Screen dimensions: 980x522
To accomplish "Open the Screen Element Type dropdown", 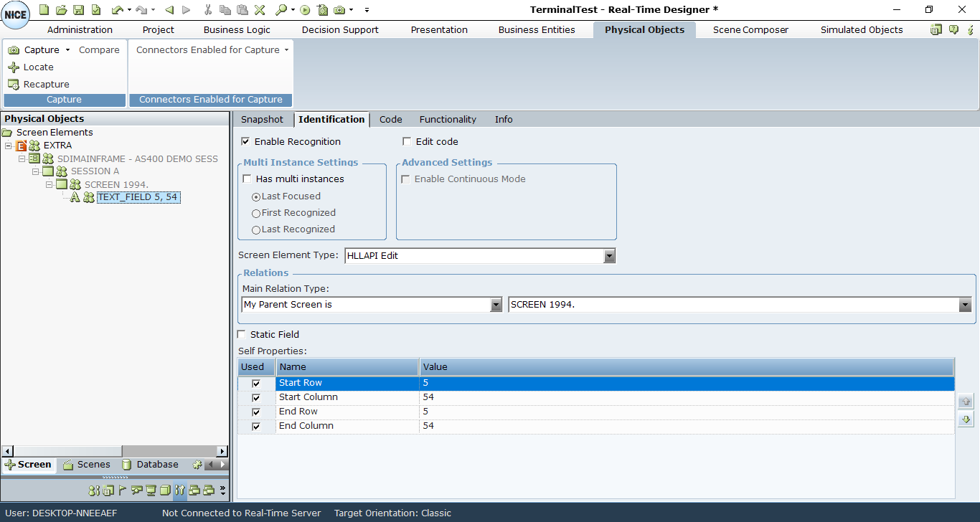I will pos(609,256).
